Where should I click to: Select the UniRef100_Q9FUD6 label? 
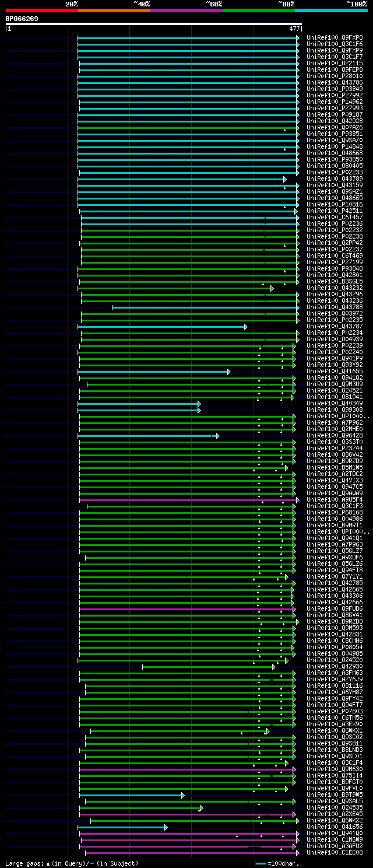click(335, 609)
